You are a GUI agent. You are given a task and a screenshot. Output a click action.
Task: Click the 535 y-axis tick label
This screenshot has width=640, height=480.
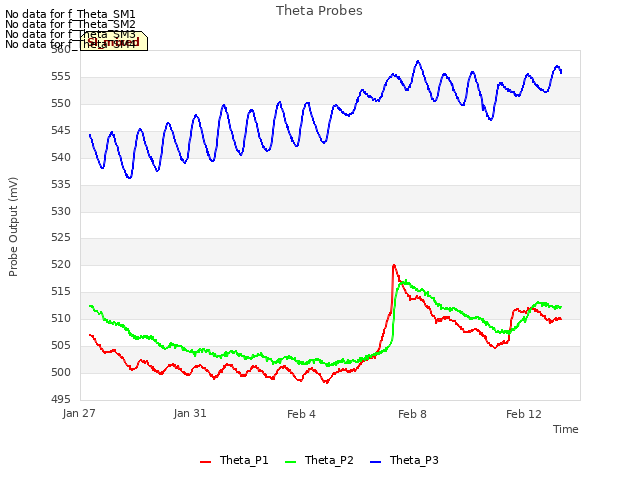(61, 184)
